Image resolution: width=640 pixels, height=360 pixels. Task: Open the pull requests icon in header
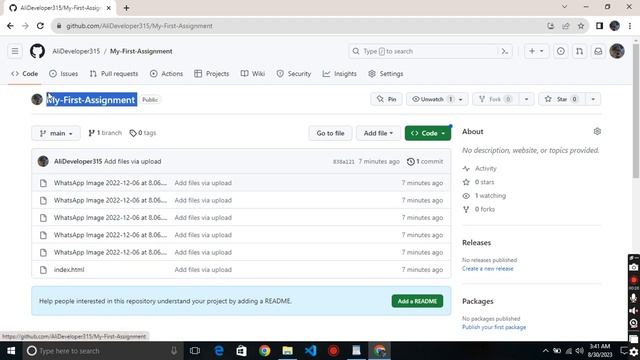579,51
